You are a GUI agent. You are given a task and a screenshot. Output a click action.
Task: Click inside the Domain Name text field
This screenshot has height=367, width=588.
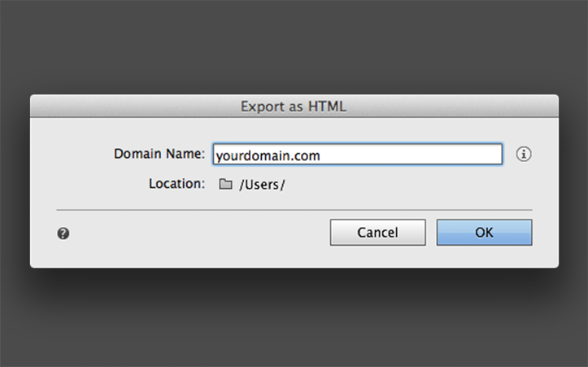pyautogui.click(x=357, y=154)
